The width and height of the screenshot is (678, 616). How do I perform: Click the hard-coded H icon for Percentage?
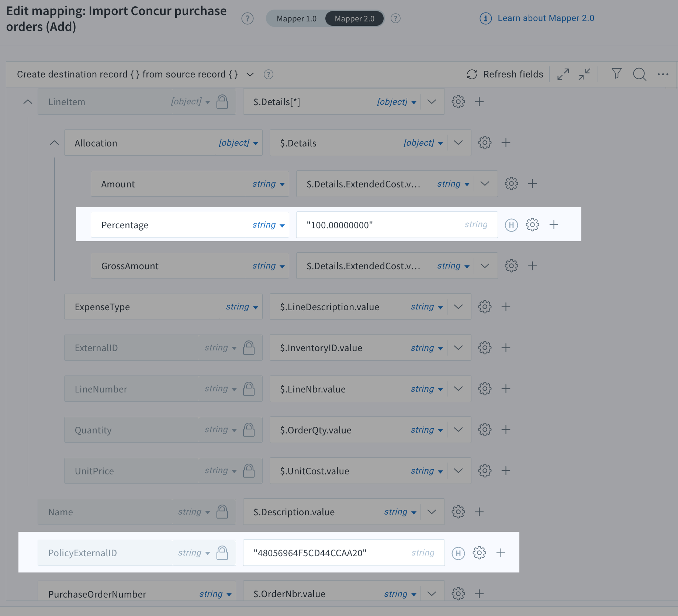click(511, 225)
